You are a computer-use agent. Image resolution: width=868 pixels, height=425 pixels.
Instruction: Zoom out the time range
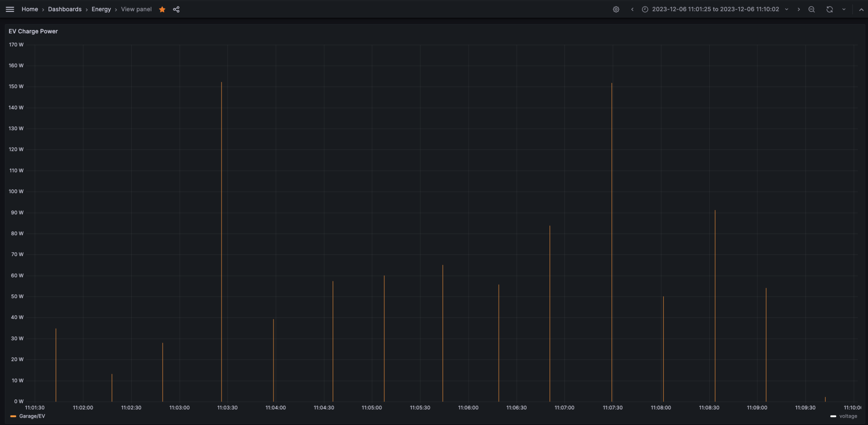pos(812,9)
